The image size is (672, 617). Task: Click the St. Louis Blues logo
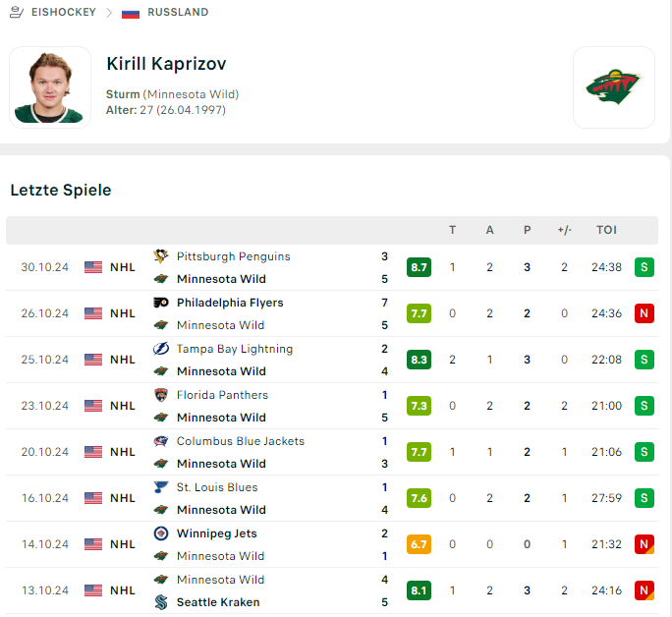[161, 487]
